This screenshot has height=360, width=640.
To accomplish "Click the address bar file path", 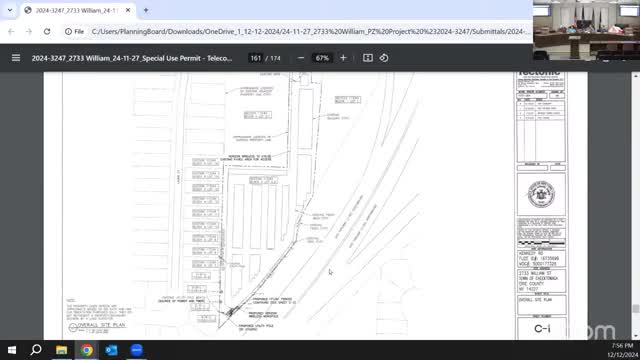I will pyautogui.click(x=310, y=31).
